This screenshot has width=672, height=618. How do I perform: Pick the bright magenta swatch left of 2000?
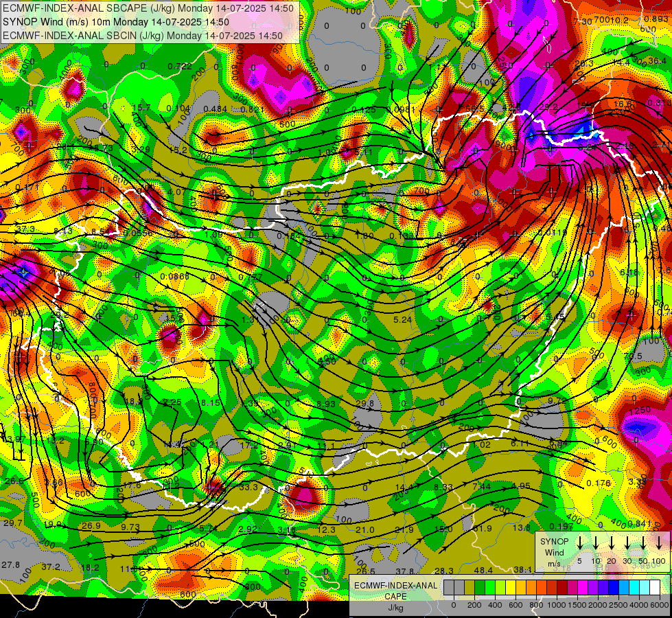583,587
